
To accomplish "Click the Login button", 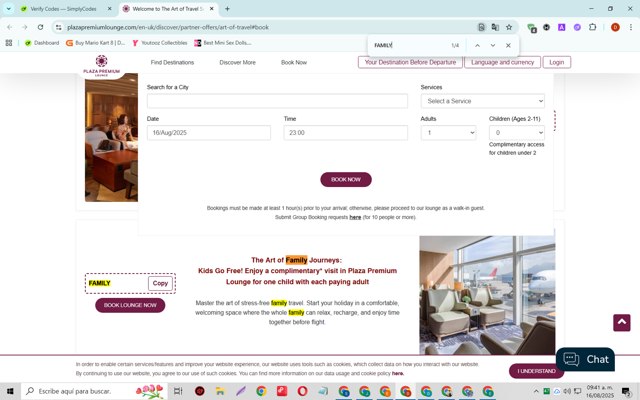I will click(557, 62).
